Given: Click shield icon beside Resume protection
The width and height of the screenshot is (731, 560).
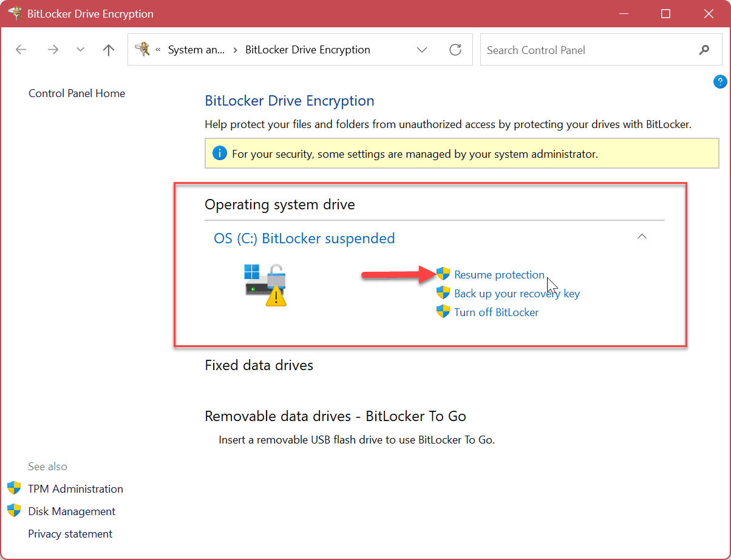Looking at the screenshot, I should point(443,274).
